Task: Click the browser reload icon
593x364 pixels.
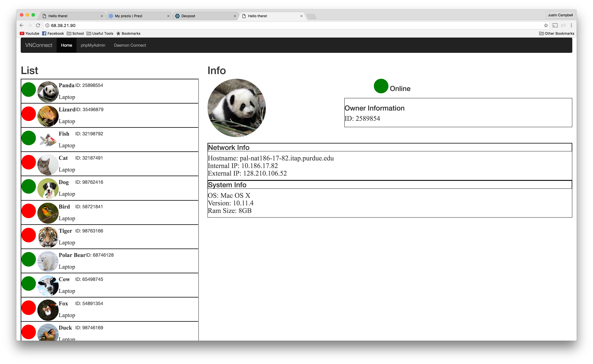Action: click(38, 25)
